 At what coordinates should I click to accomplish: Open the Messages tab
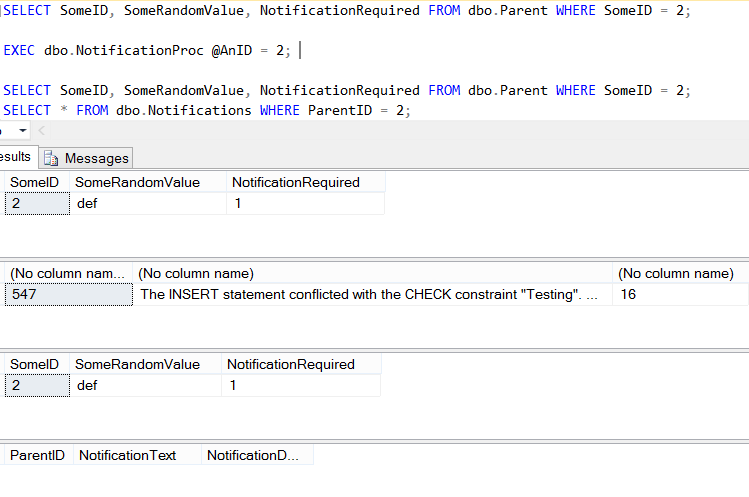coord(86,158)
